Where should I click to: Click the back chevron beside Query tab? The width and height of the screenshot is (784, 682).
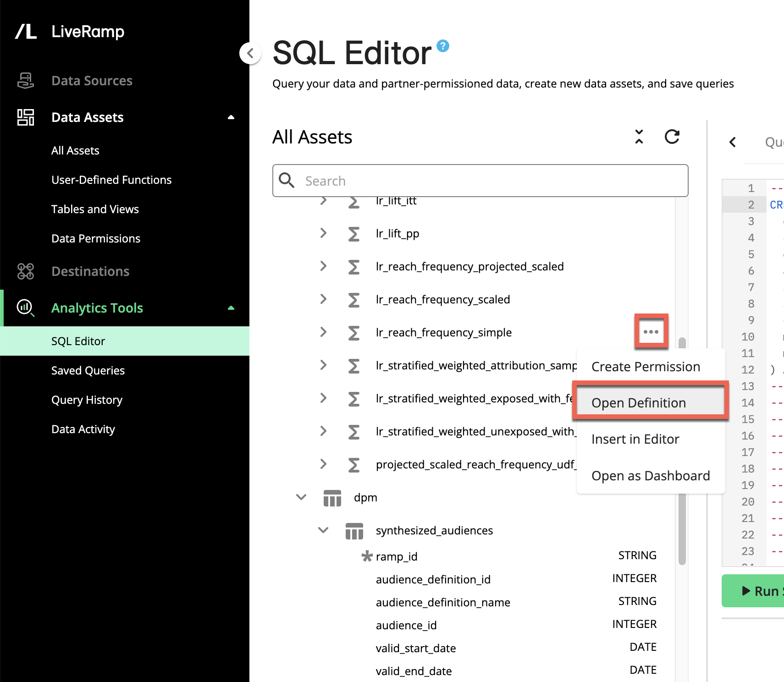733,142
